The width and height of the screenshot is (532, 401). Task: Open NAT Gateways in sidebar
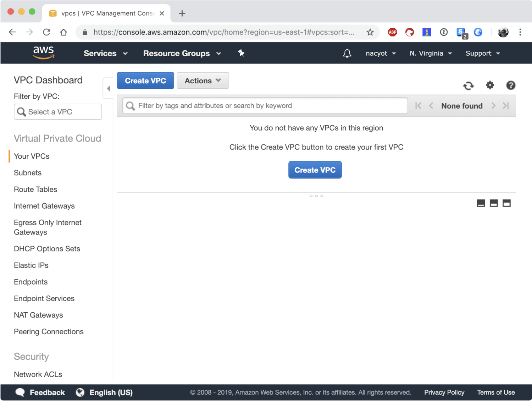[x=38, y=315]
